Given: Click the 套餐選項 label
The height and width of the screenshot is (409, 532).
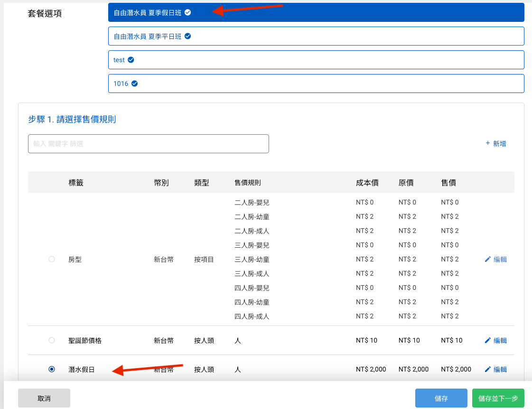Looking at the screenshot, I should pos(45,13).
